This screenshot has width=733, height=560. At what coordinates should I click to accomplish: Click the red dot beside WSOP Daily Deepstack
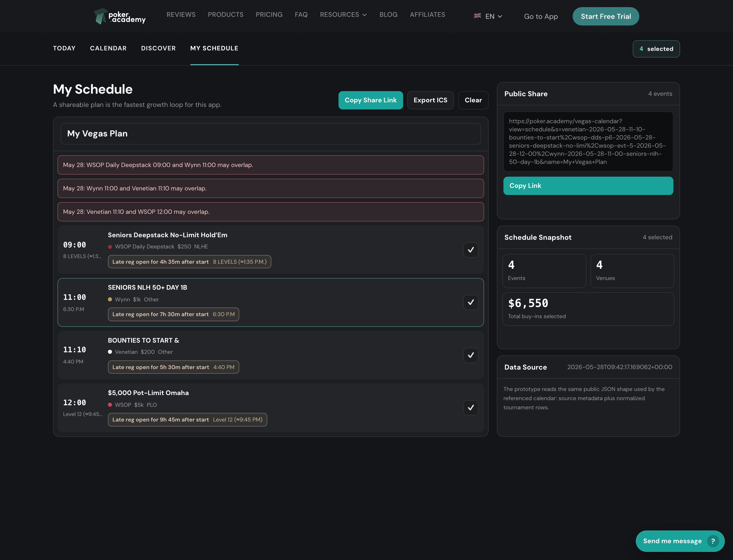110,247
